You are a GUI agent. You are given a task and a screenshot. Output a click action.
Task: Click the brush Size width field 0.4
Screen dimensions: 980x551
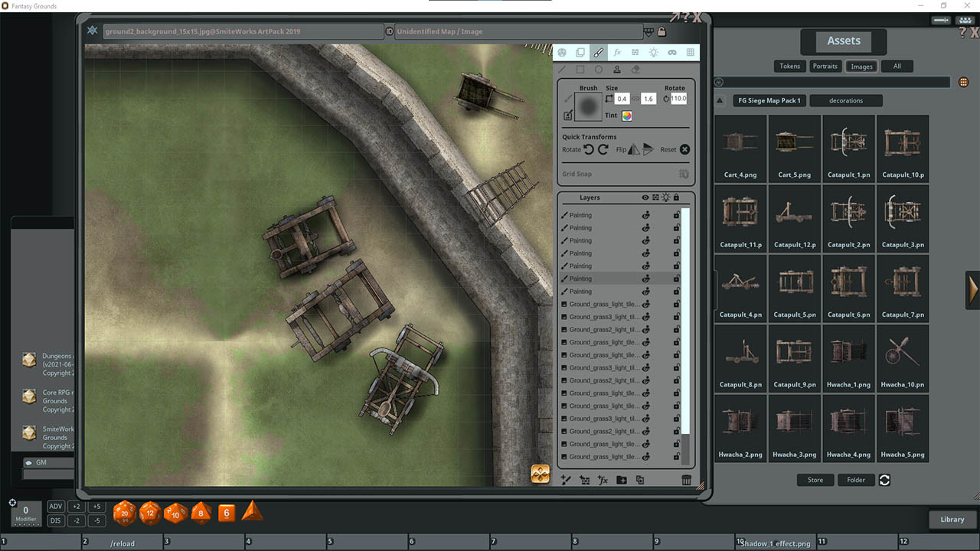tap(622, 99)
